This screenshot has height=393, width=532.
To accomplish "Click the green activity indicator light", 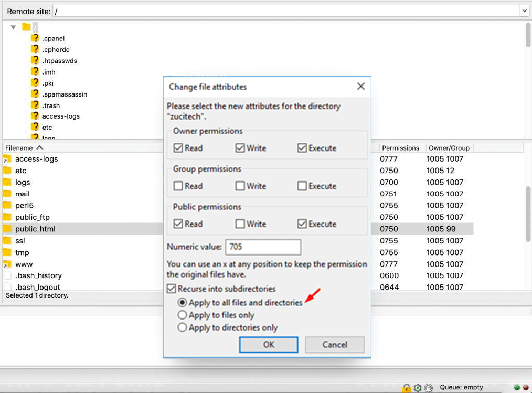I will (x=517, y=387).
